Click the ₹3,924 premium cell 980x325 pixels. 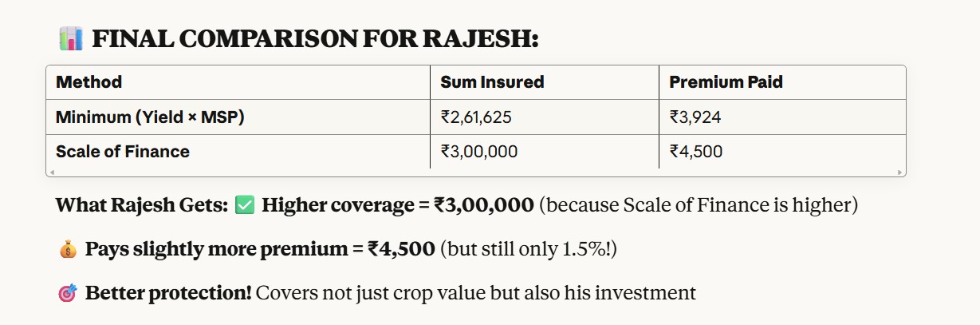click(696, 117)
